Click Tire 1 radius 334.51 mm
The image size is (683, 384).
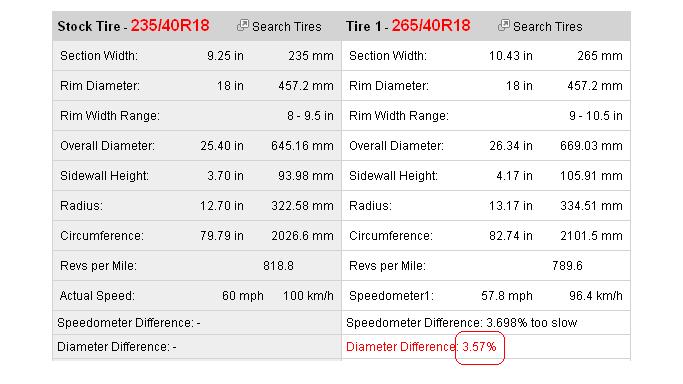tap(591, 206)
